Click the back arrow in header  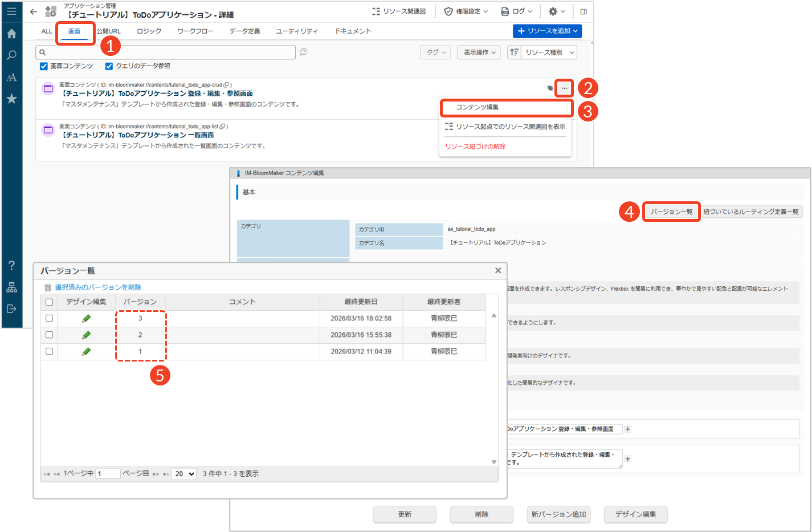tap(34, 11)
